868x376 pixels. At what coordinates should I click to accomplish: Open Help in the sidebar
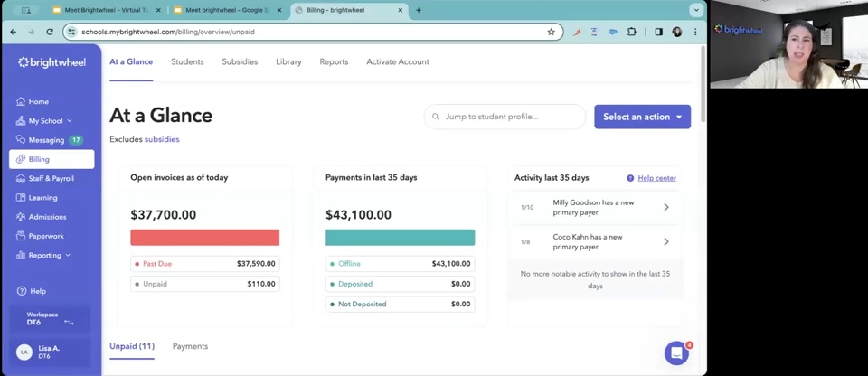pyautogui.click(x=32, y=291)
